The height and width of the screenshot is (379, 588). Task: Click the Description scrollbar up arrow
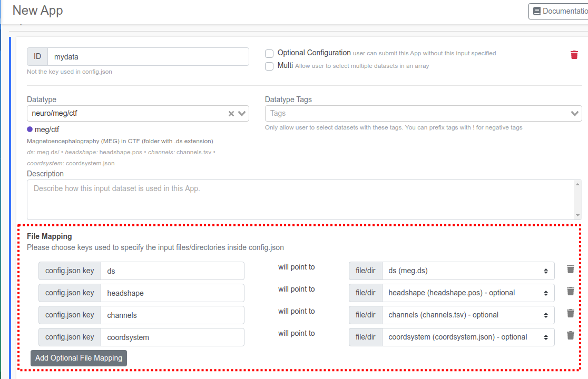coord(578,184)
